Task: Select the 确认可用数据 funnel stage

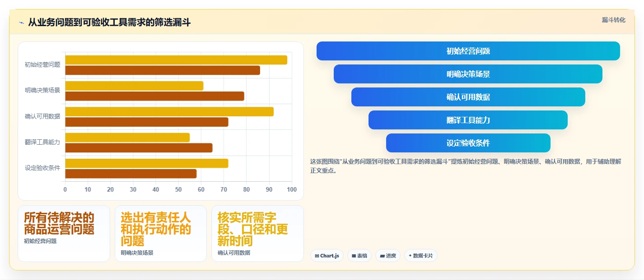Action: [x=468, y=97]
